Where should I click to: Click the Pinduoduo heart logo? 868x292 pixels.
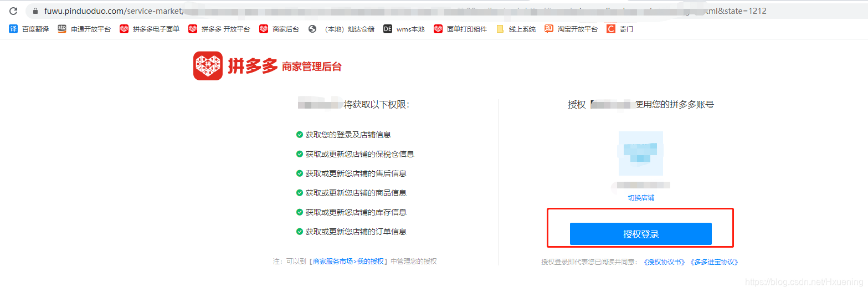[208, 66]
